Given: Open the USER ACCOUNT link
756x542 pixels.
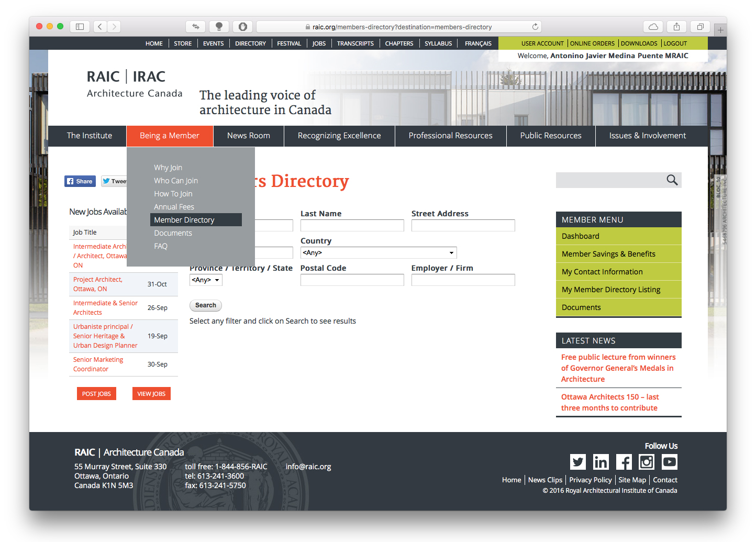Looking at the screenshot, I should [x=542, y=43].
